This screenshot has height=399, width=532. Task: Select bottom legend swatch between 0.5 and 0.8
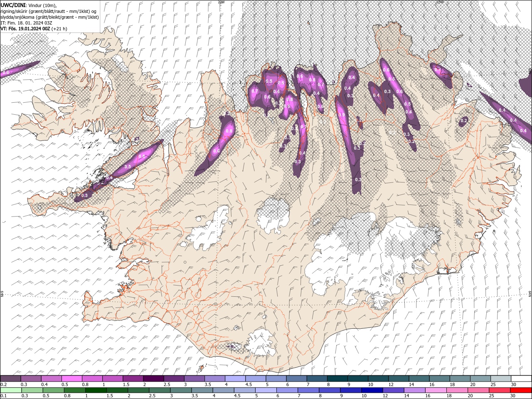[53, 390]
